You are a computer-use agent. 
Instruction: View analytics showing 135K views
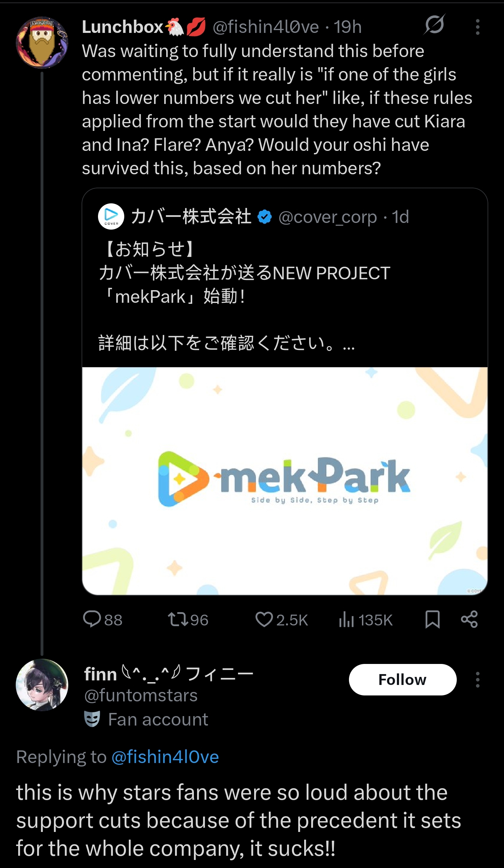pyautogui.click(x=365, y=620)
